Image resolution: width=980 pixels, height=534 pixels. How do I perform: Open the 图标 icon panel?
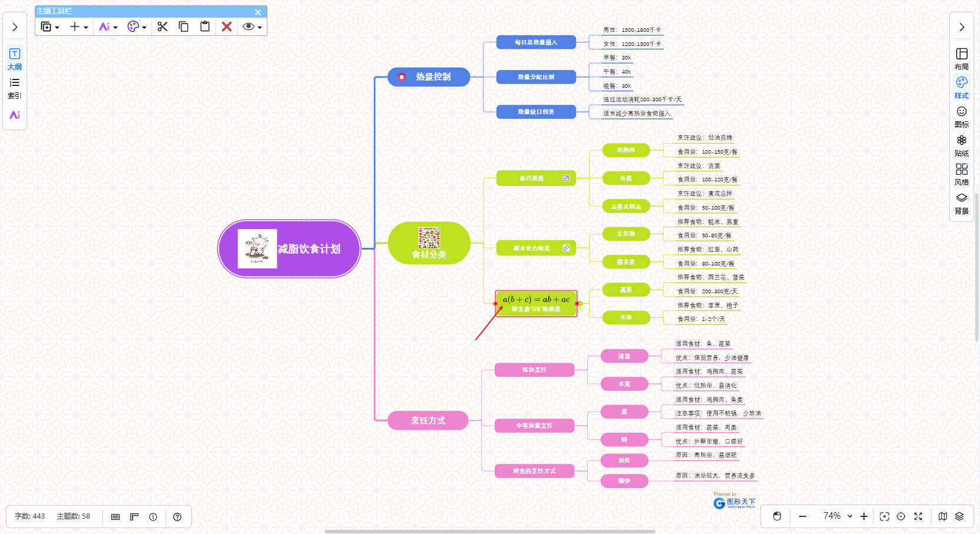point(961,116)
